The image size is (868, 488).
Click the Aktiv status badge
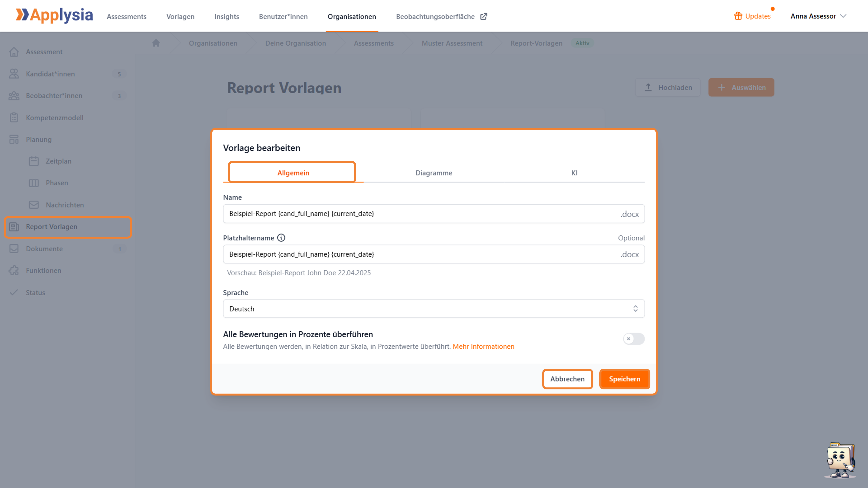point(582,43)
